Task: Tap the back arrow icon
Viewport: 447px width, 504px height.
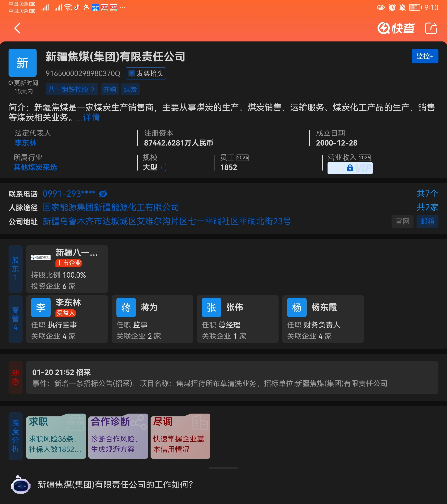Action: [17, 28]
